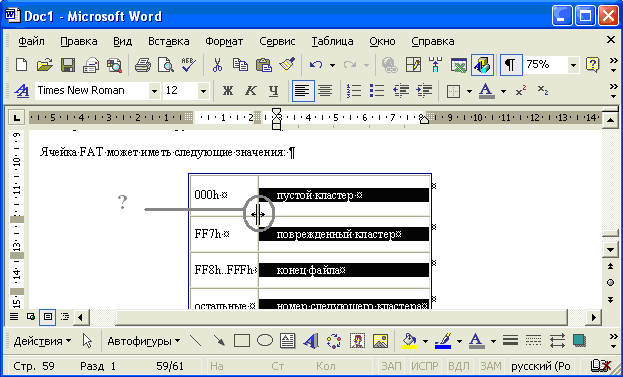The image size is (623, 377).
Task: Apply superscript x² formatting
Action: (521, 91)
